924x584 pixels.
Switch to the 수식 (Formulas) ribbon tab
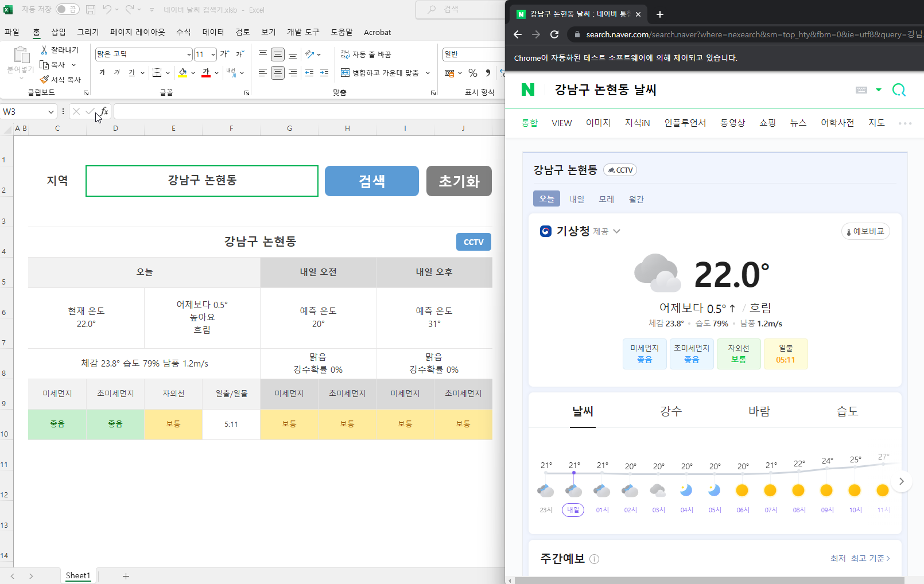click(184, 32)
